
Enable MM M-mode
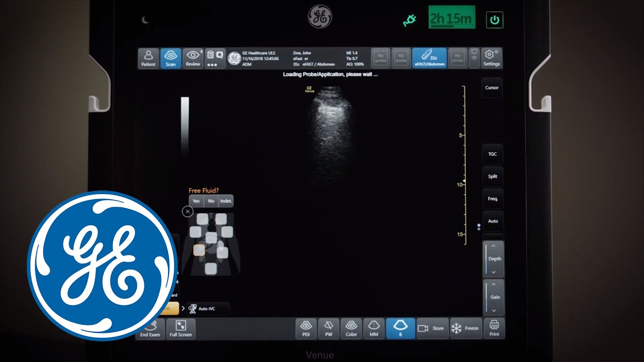374,328
